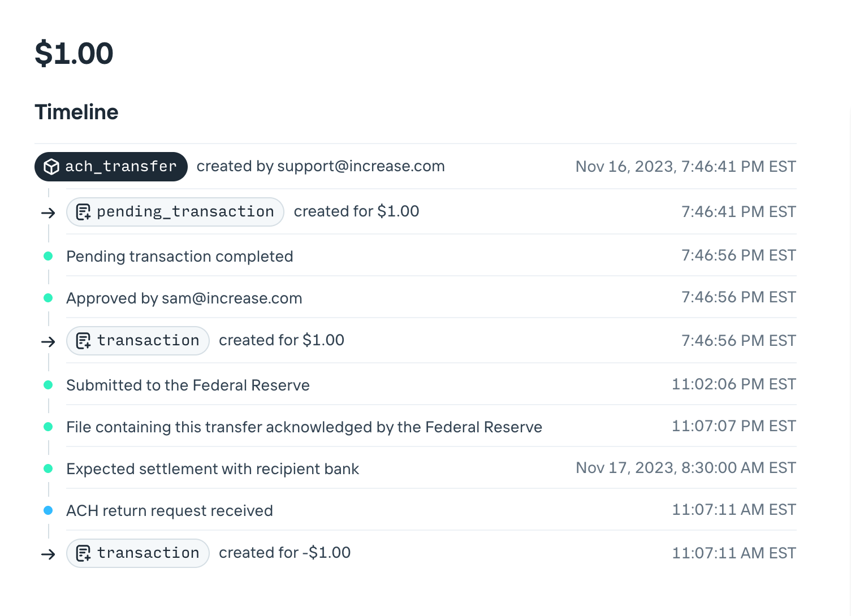Click the cube icon in ach_transfer badge
This screenshot has height=616, width=851.
tap(51, 167)
